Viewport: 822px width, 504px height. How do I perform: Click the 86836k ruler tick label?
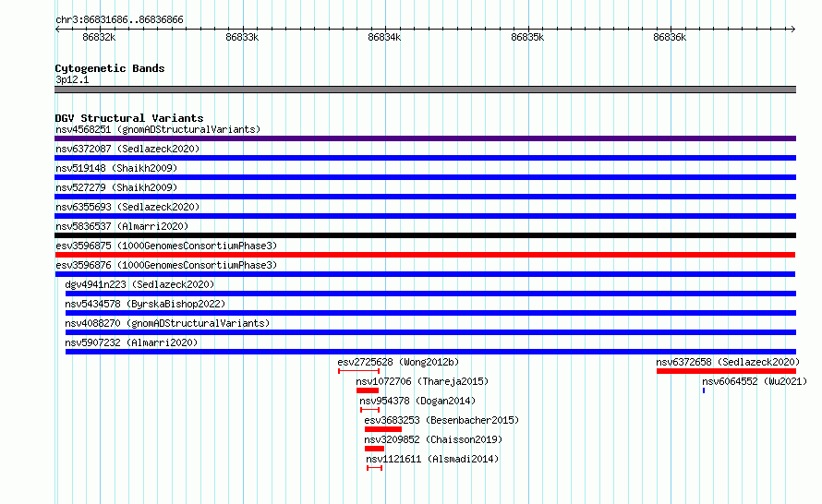(x=670, y=37)
